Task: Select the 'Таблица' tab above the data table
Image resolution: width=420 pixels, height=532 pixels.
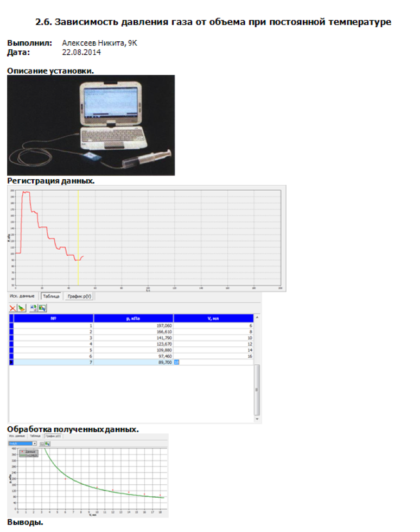Action: pyautogui.click(x=50, y=296)
